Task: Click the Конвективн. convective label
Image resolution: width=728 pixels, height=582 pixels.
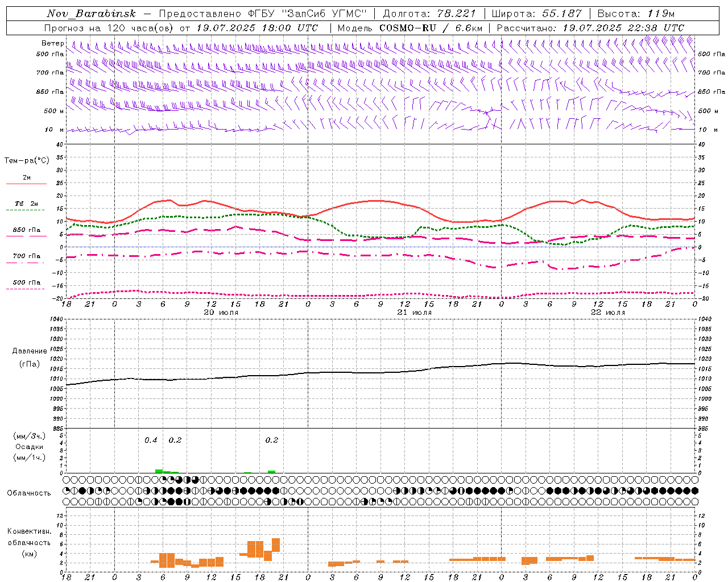Action: click(x=29, y=531)
